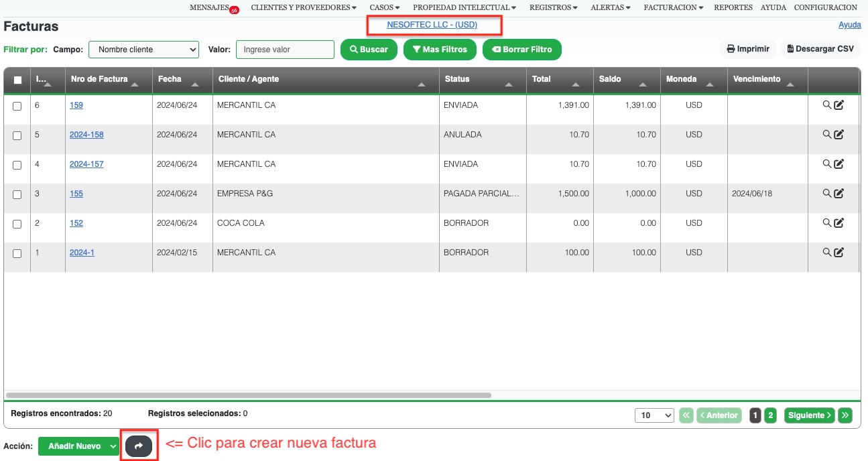868x461 pixels.
Task: Click the Mas Filtros button
Action: (x=440, y=49)
